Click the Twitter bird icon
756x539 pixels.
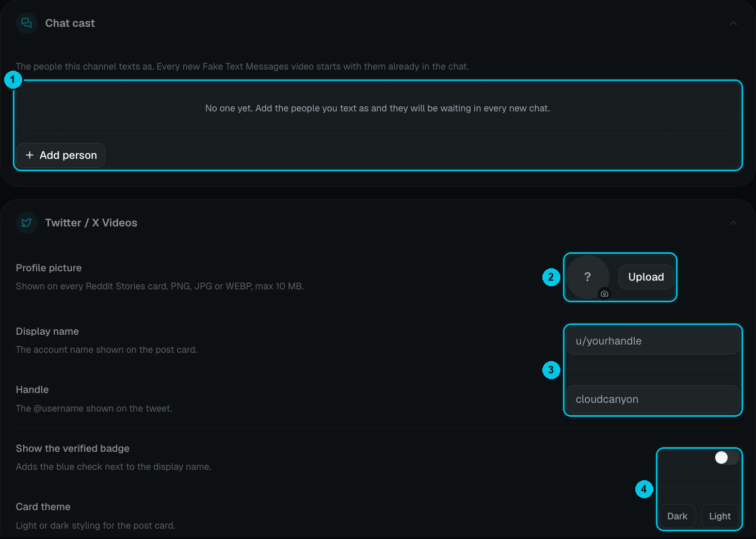[27, 223]
